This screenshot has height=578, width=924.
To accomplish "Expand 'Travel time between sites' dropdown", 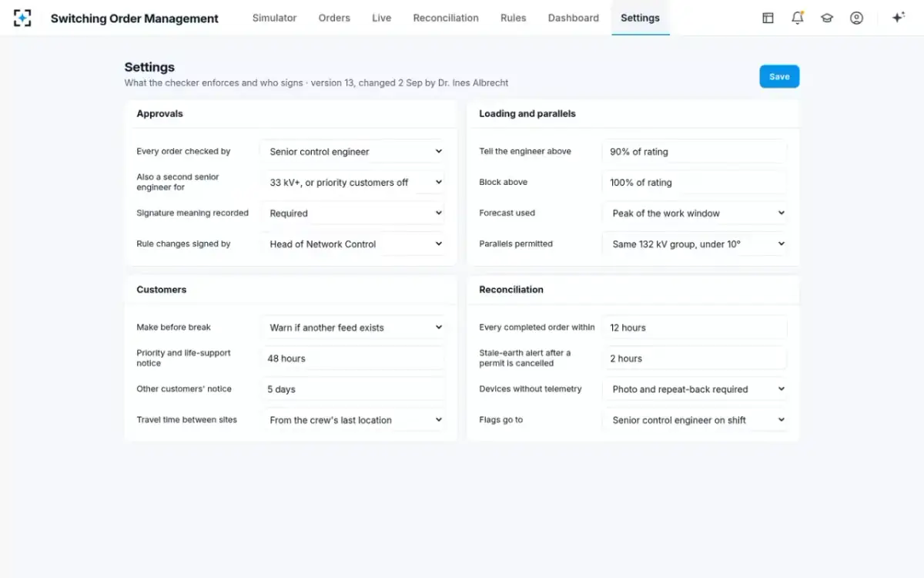I will 353,420.
